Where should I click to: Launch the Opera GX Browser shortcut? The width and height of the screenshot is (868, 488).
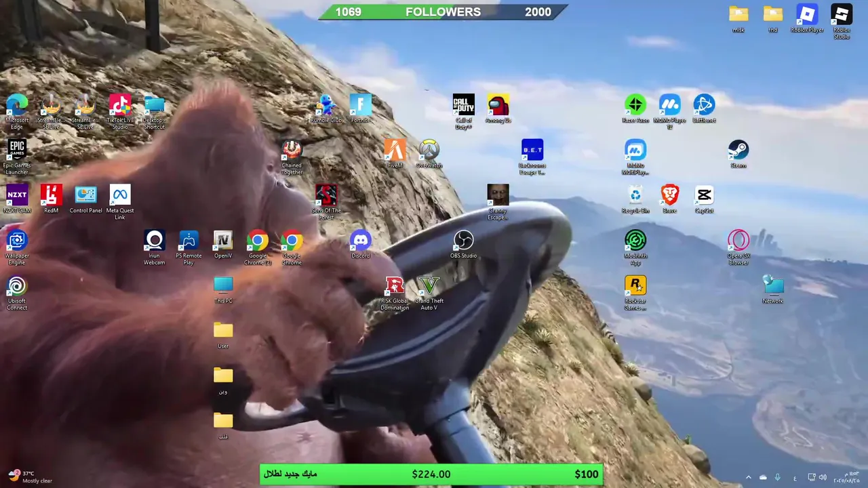coord(738,247)
